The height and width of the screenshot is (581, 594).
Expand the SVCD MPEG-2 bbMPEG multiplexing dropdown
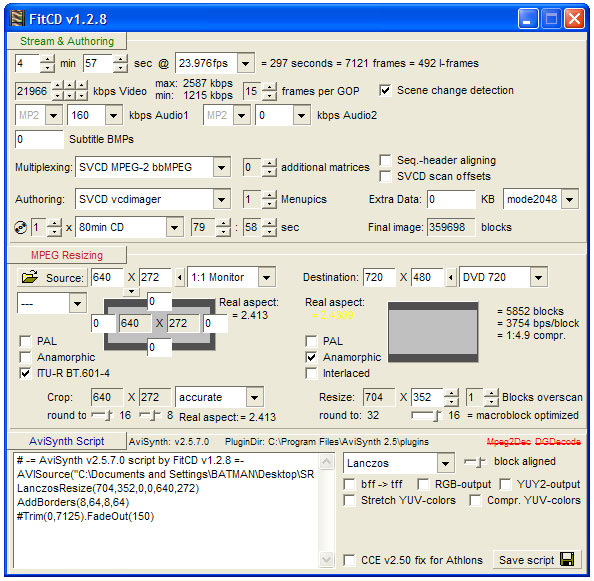(x=221, y=167)
